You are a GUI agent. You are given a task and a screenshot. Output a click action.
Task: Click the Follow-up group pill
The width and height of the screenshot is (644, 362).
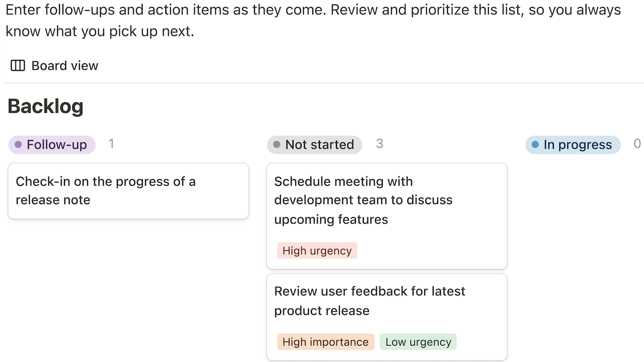[x=52, y=144]
